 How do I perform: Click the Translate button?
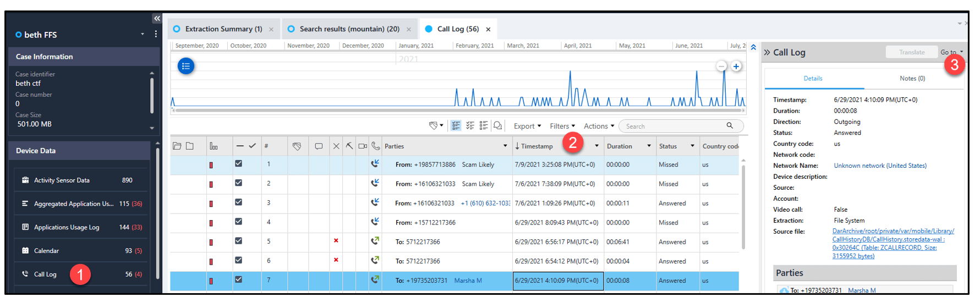[912, 52]
